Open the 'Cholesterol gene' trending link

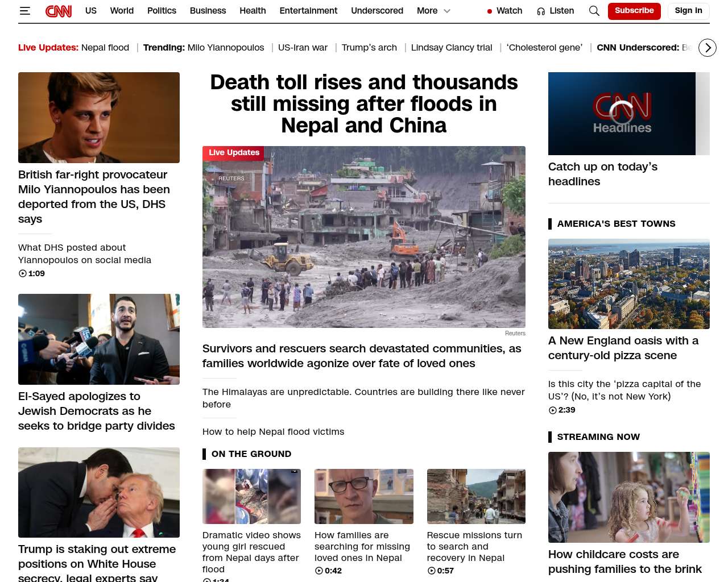[544, 48]
